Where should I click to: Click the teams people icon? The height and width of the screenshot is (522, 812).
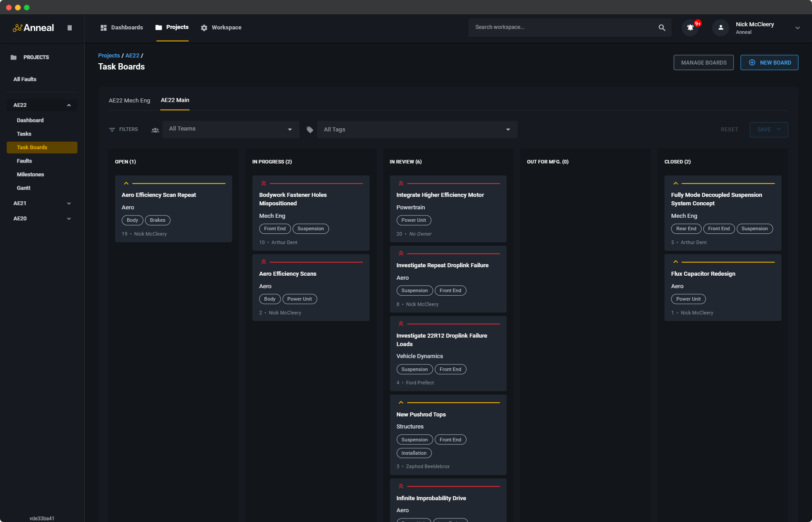155,130
